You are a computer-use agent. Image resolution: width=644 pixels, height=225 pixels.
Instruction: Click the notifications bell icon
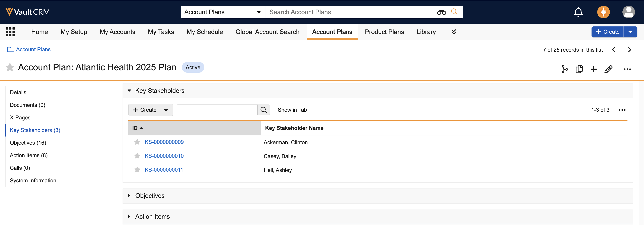[578, 12]
